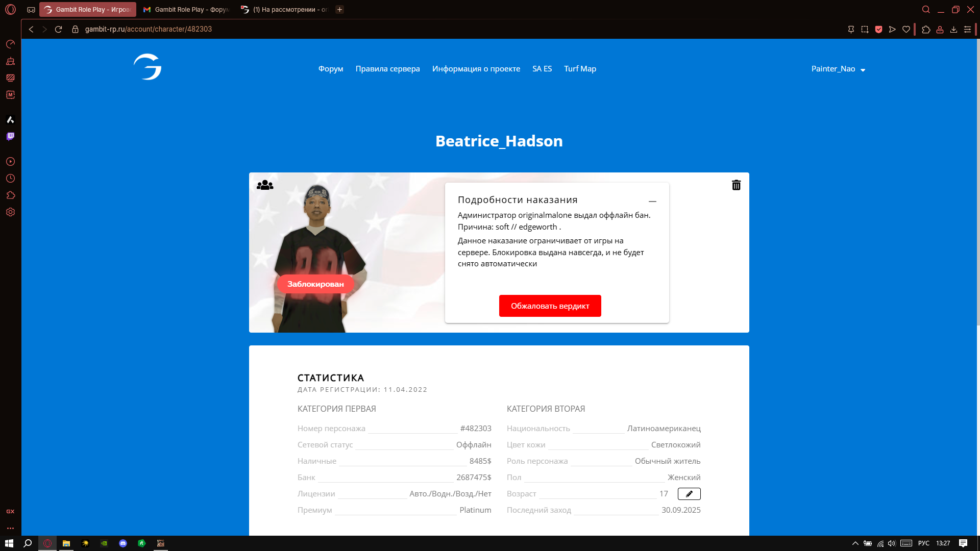The image size is (980, 551).
Task: Click the pencil edit age icon
Action: 689,494
